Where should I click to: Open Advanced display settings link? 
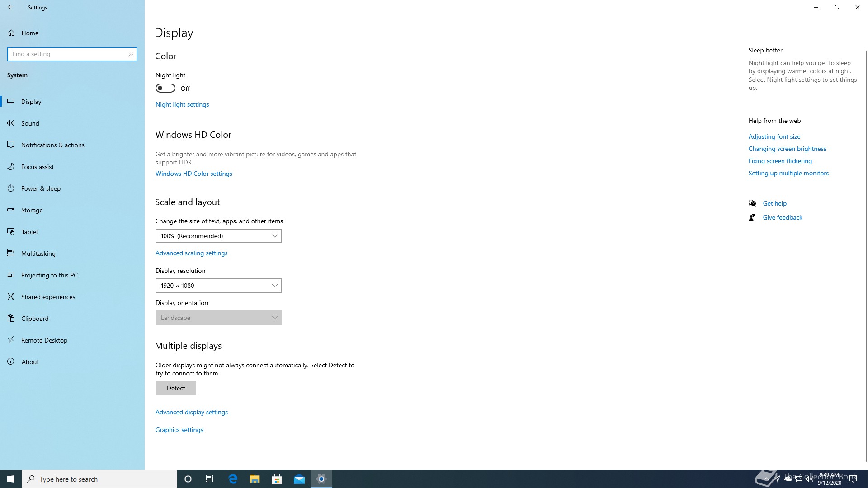(x=192, y=412)
